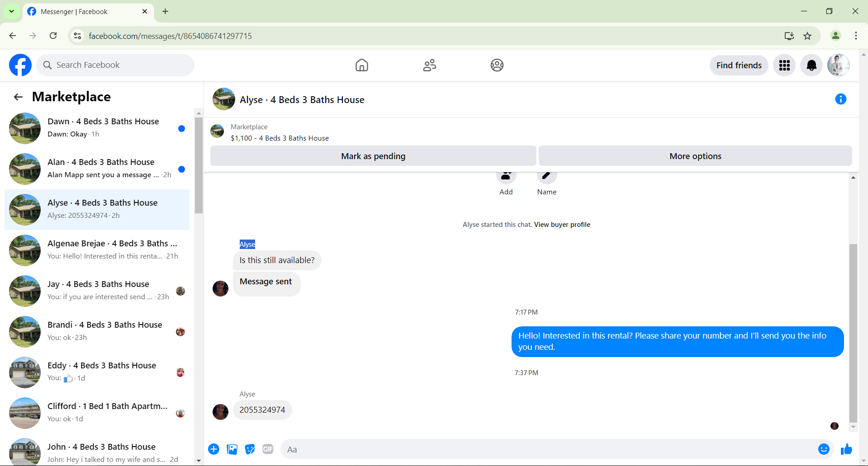Image resolution: width=868 pixels, height=466 pixels.
Task: Click the chat list scroll down arrow
Action: 199,461
